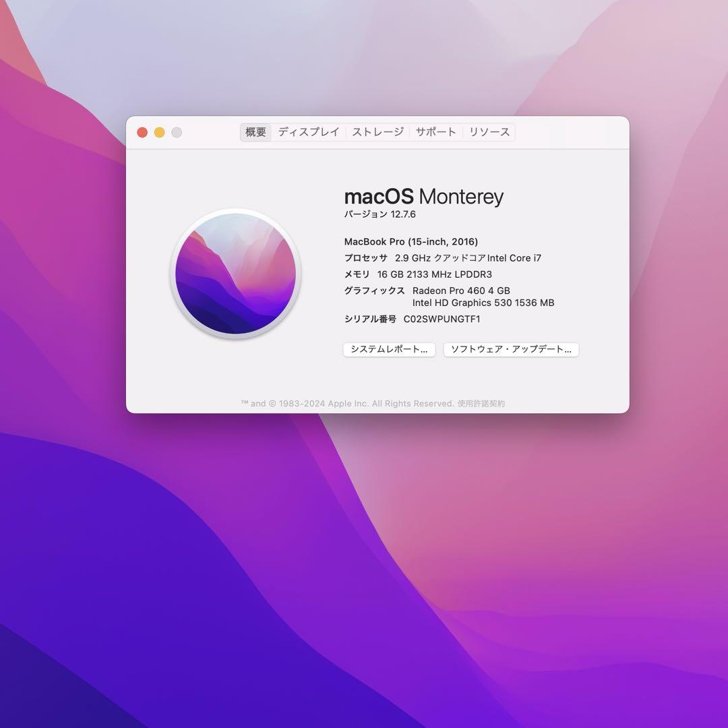Select the serial number C02SWPUNGTF1
This screenshot has height=728, width=728.
click(442, 319)
